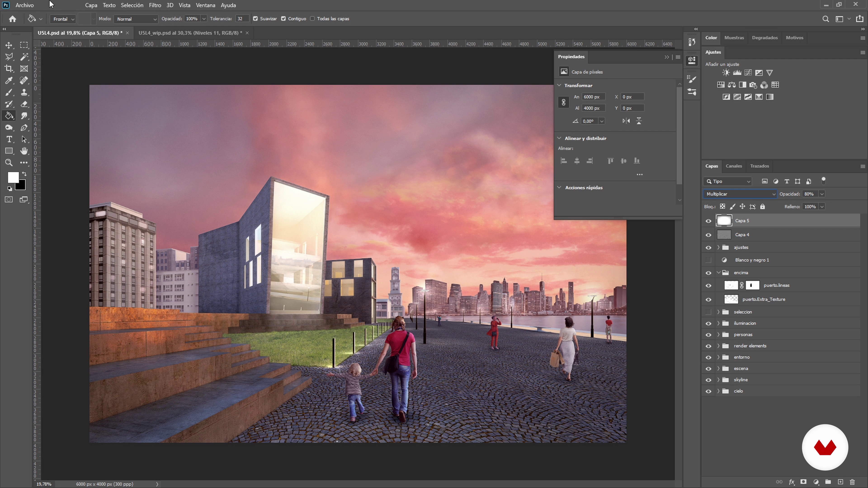Viewport: 868px width, 488px height.
Task: Select the Eyedropper tool
Action: pyautogui.click(x=9, y=80)
